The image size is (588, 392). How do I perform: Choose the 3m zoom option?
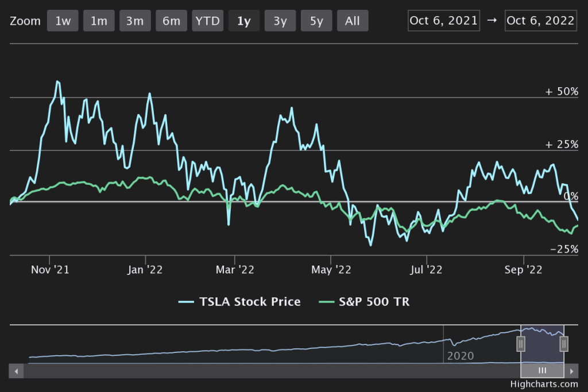click(x=135, y=21)
